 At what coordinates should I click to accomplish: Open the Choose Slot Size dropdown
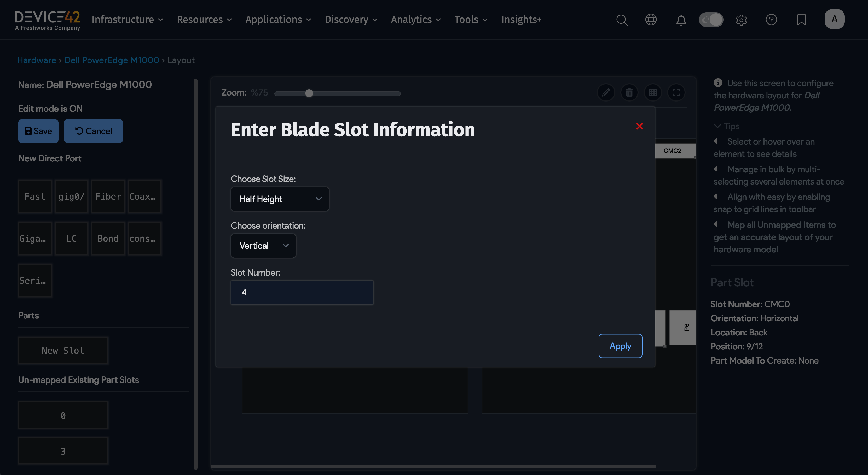[280, 199]
